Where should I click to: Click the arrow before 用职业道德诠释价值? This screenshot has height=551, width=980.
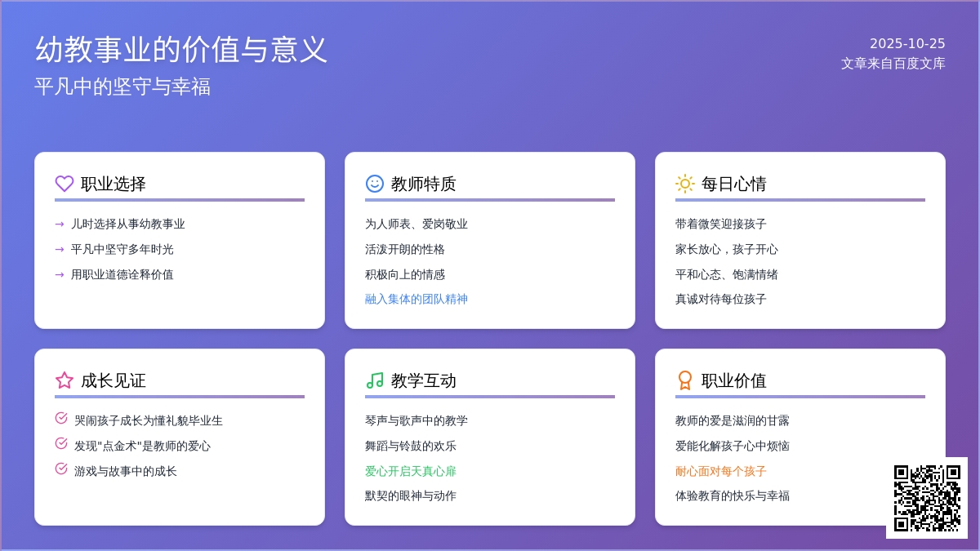(60, 275)
